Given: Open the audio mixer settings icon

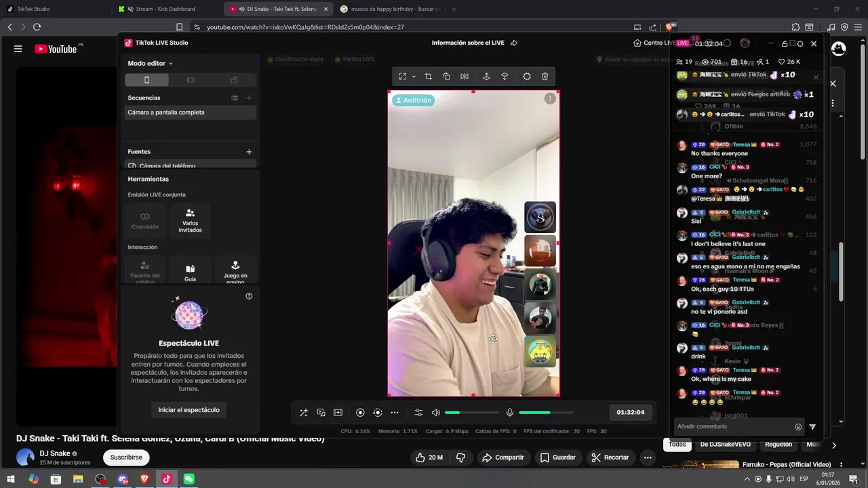Looking at the screenshot, I should click(418, 412).
